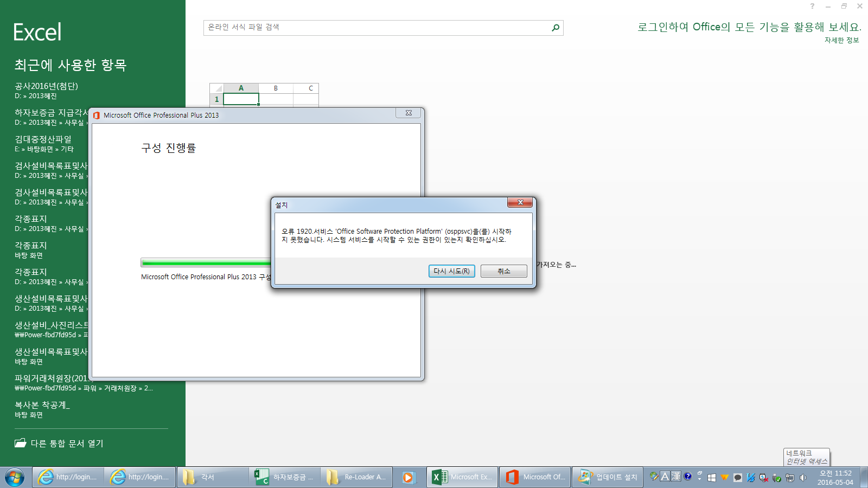Select column A header in template thumbnail
The height and width of the screenshot is (488, 868).
[x=241, y=88]
